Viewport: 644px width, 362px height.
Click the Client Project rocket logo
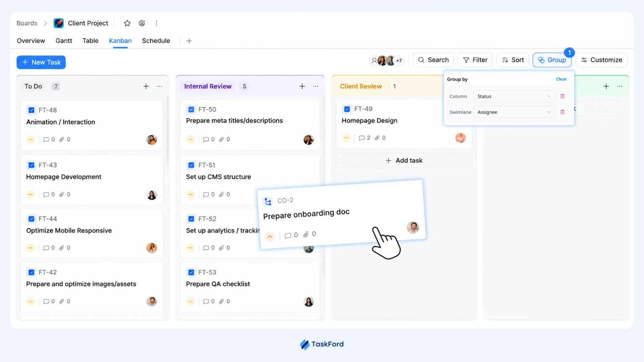point(59,23)
